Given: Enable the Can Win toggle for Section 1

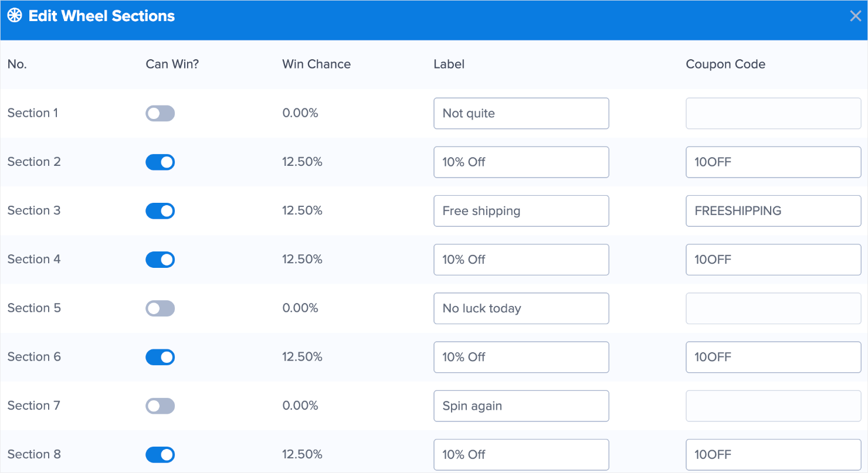Looking at the screenshot, I should pyautogui.click(x=160, y=114).
